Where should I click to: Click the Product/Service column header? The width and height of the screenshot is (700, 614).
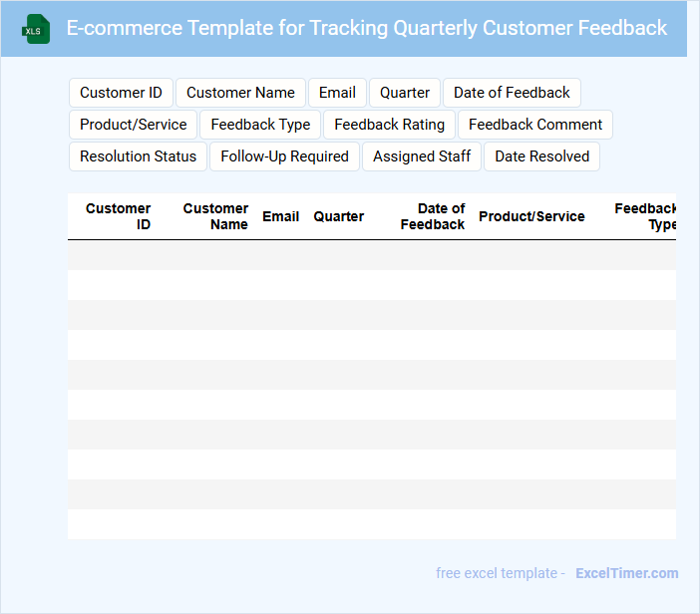(x=531, y=216)
